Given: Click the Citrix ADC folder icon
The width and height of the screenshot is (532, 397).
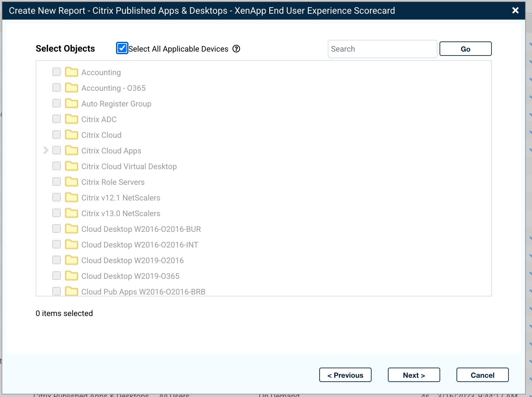Looking at the screenshot, I should [71, 119].
